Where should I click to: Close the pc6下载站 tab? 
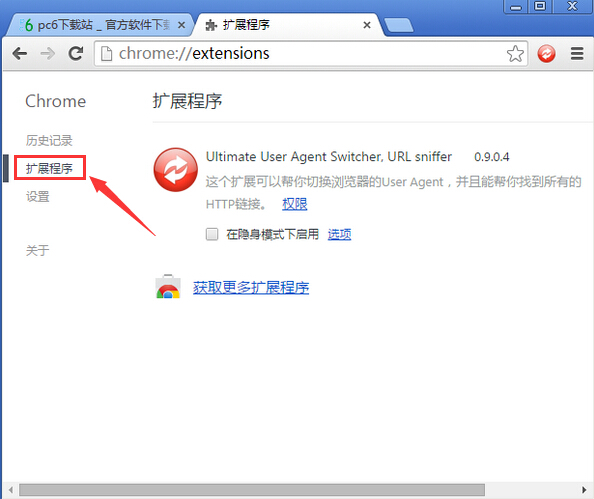point(181,25)
